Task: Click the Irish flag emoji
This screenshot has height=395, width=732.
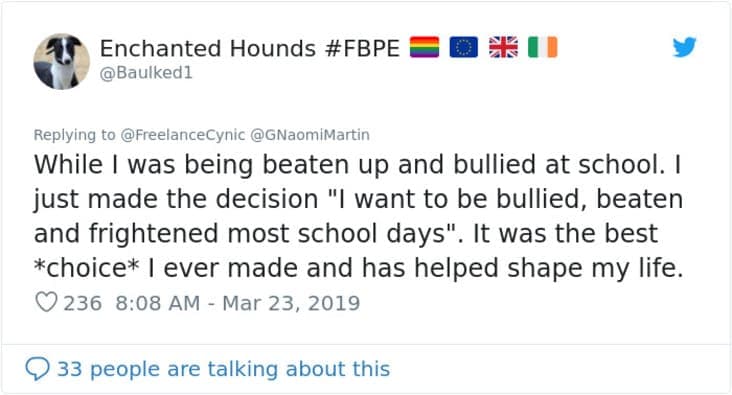Action: point(542,47)
